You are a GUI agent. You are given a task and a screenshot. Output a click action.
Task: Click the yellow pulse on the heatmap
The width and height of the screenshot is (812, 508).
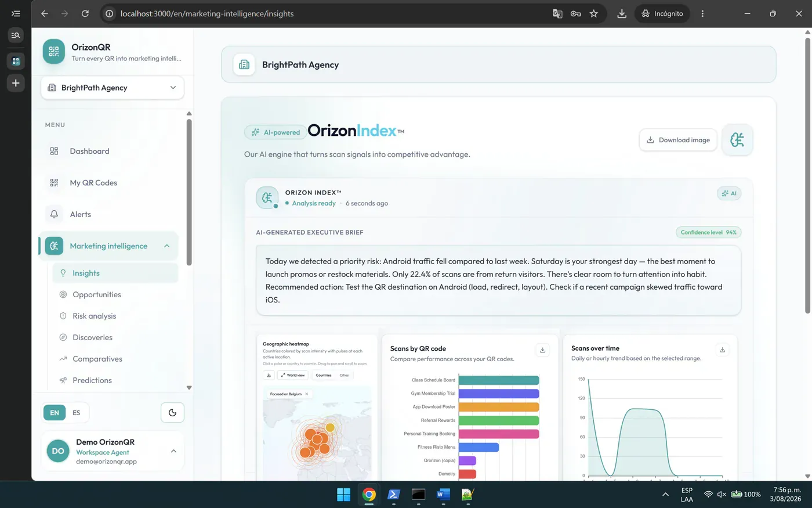pyautogui.click(x=330, y=427)
